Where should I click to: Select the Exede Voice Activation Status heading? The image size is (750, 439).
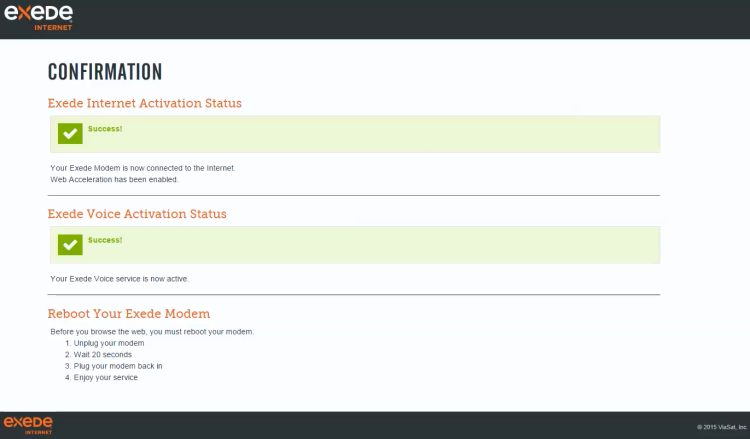pyautogui.click(x=137, y=214)
